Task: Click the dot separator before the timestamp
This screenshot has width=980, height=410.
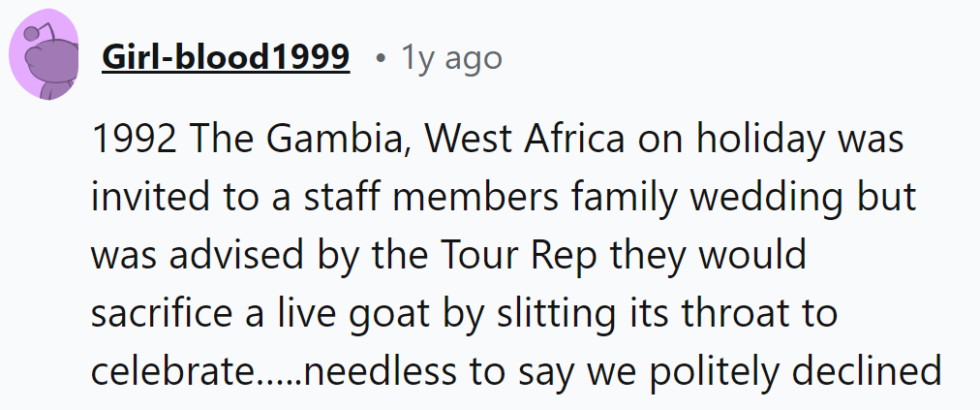Action: pyautogui.click(x=382, y=60)
